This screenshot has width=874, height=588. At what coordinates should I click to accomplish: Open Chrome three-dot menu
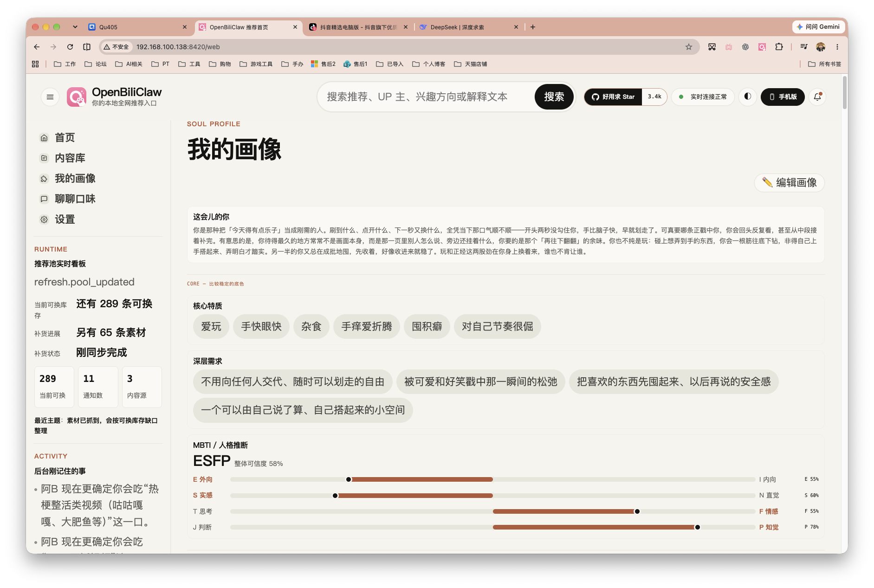click(837, 47)
